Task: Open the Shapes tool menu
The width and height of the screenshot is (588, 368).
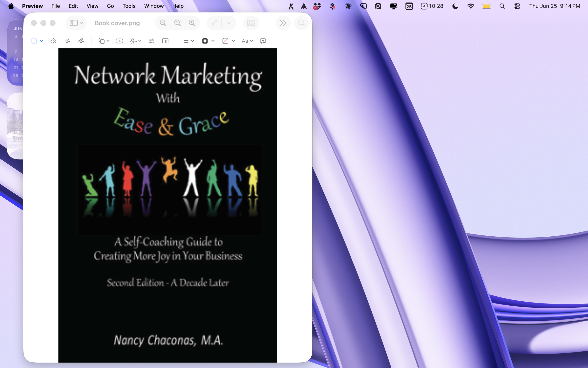Action: pos(101,41)
